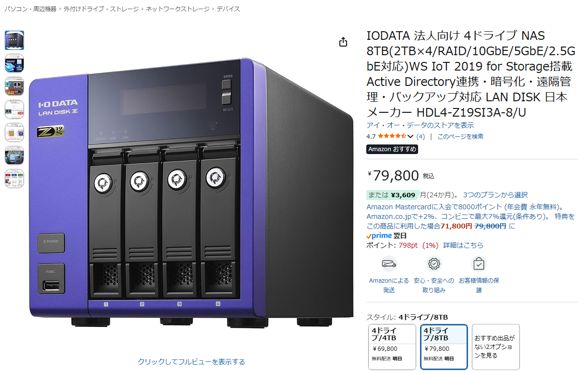Open the おすすめ出品がない2オプションを見る option
588x371 pixels.
(495, 347)
